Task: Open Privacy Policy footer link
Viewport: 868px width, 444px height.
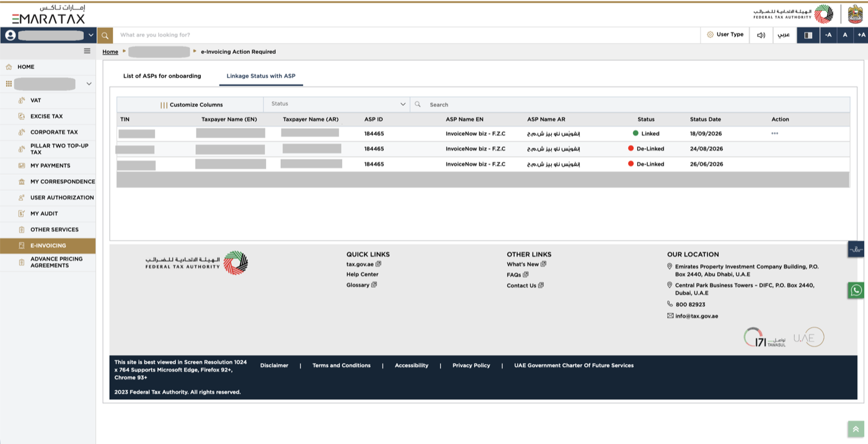Action: click(x=471, y=365)
